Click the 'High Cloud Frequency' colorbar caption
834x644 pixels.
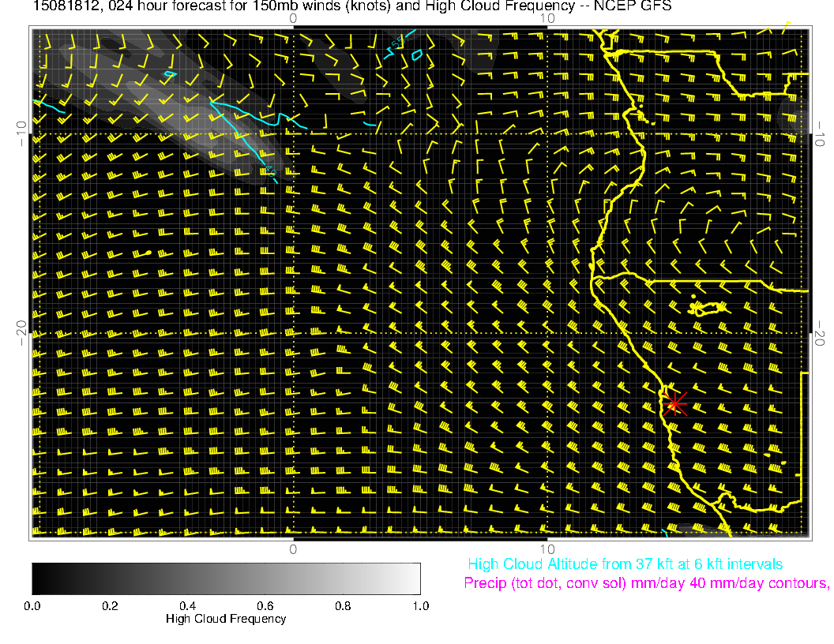pyautogui.click(x=226, y=620)
